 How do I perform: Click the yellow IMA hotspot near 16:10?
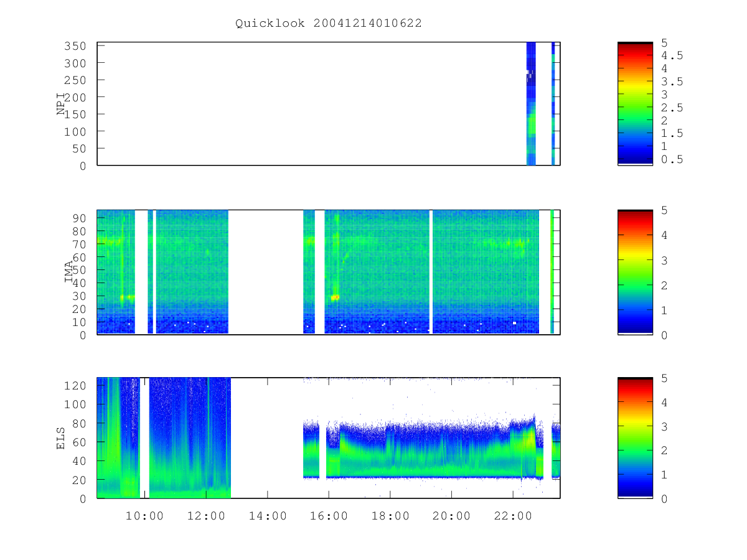[x=336, y=297]
